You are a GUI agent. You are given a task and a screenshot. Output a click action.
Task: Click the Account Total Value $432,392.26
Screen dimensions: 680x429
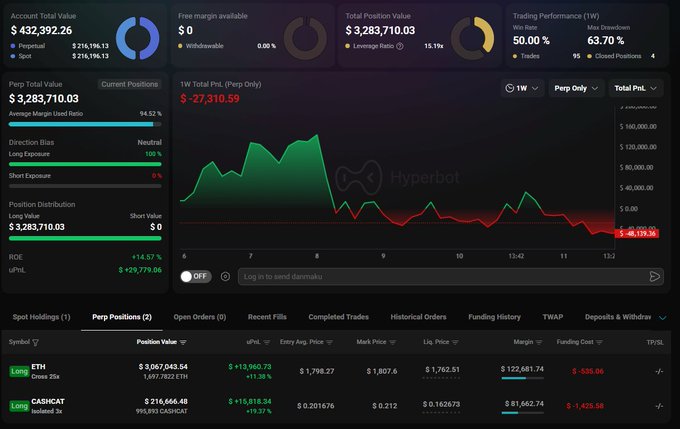[41, 30]
